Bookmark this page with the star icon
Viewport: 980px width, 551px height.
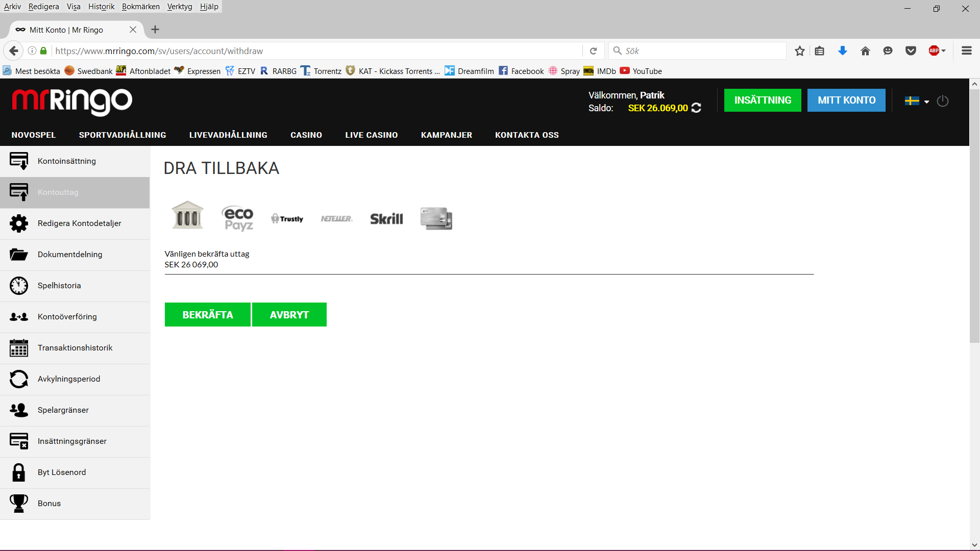click(x=800, y=51)
